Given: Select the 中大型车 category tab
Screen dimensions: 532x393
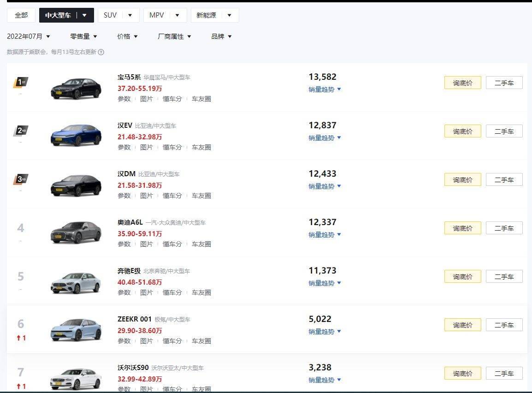Looking at the screenshot, I should click(58, 15).
